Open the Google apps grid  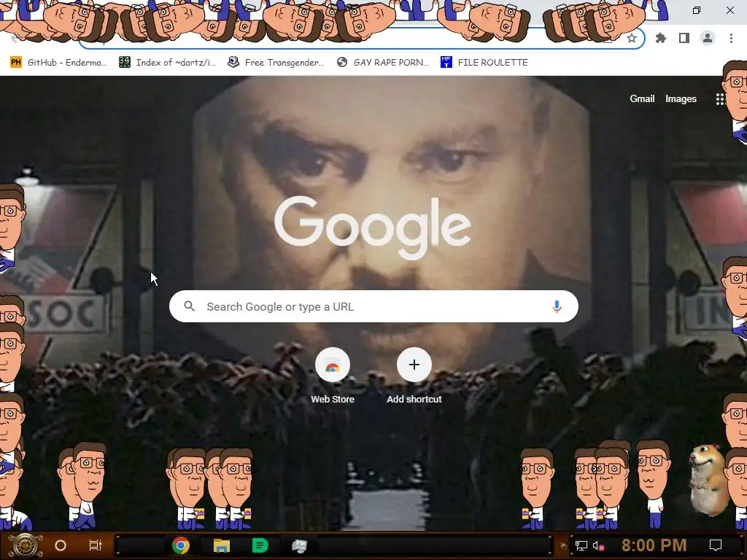coord(720,98)
